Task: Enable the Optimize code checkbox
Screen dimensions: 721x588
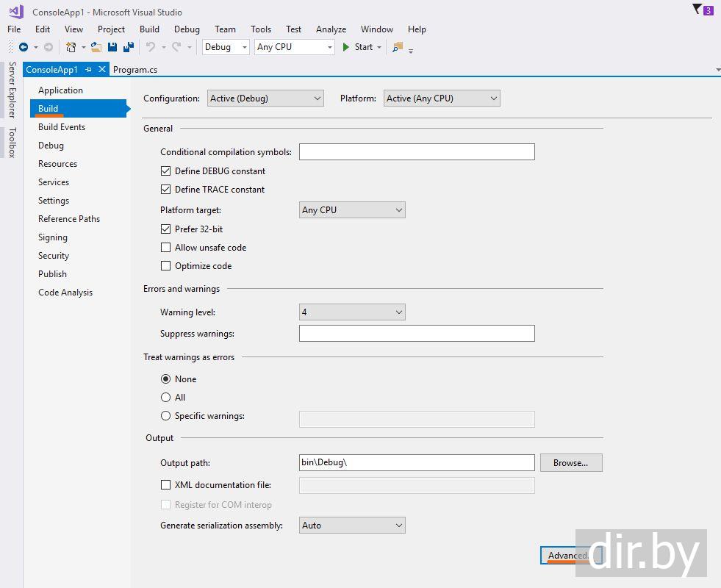Action: pos(165,266)
